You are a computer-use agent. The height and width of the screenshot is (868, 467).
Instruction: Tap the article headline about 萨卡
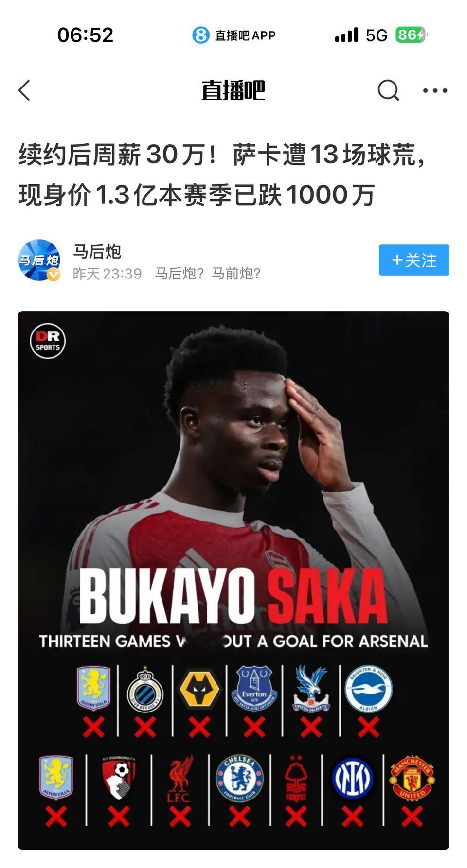click(x=222, y=175)
